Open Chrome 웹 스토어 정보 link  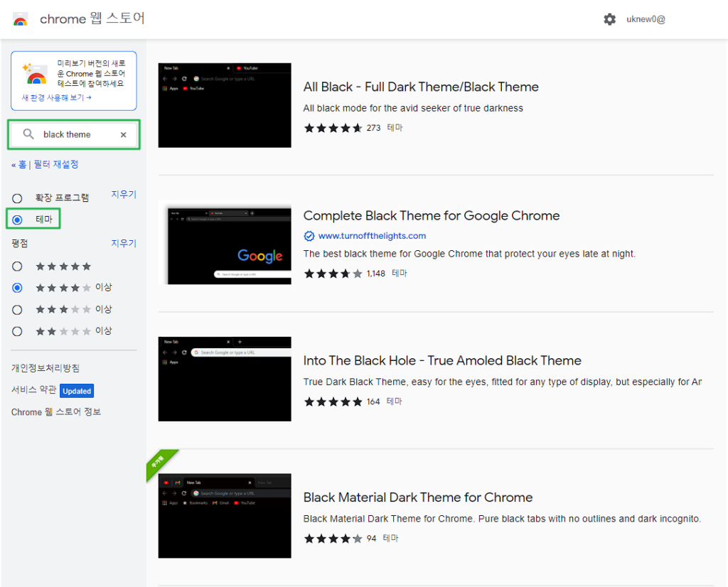coord(55,412)
